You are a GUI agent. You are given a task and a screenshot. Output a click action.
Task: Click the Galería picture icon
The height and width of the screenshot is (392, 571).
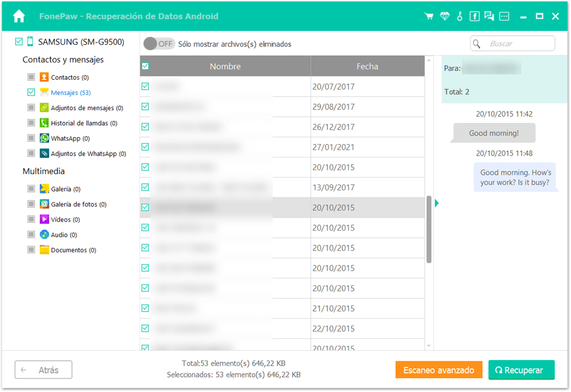pyautogui.click(x=44, y=188)
